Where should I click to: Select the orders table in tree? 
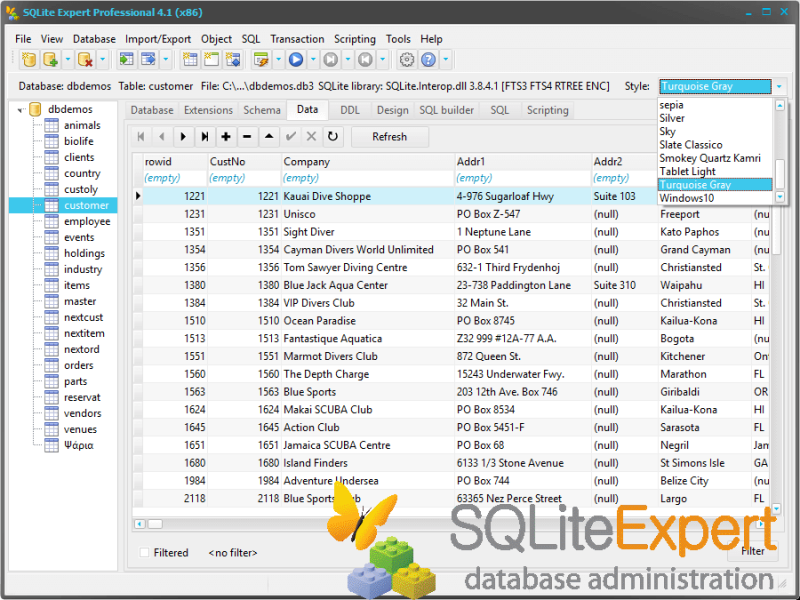point(79,366)
